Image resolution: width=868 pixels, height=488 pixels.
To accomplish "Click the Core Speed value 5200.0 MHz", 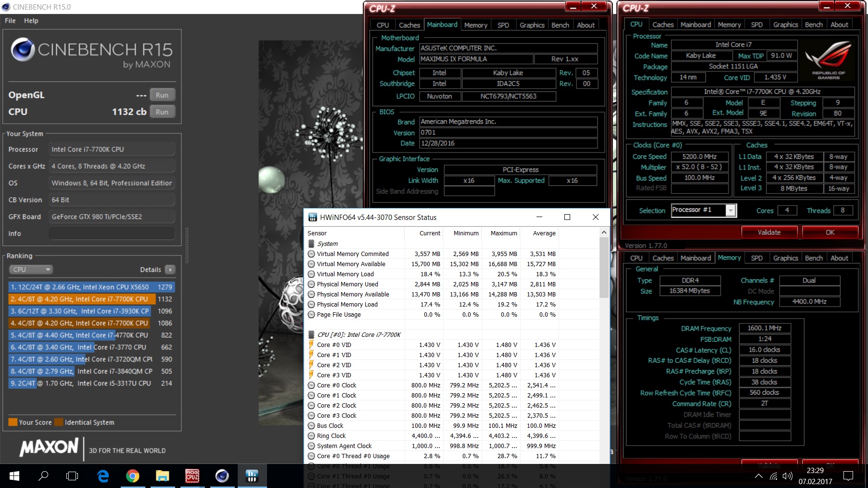I will 699,156.
